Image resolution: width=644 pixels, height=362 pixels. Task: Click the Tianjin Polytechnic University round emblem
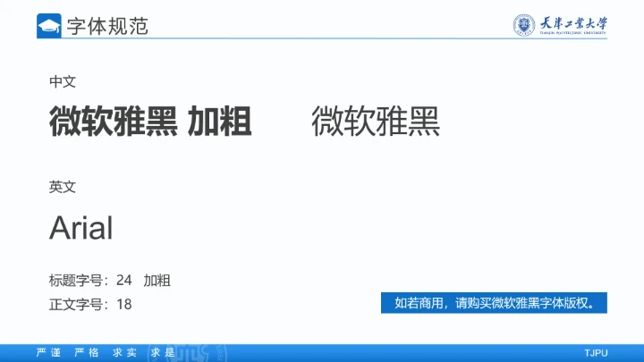[x=524, y=25]
